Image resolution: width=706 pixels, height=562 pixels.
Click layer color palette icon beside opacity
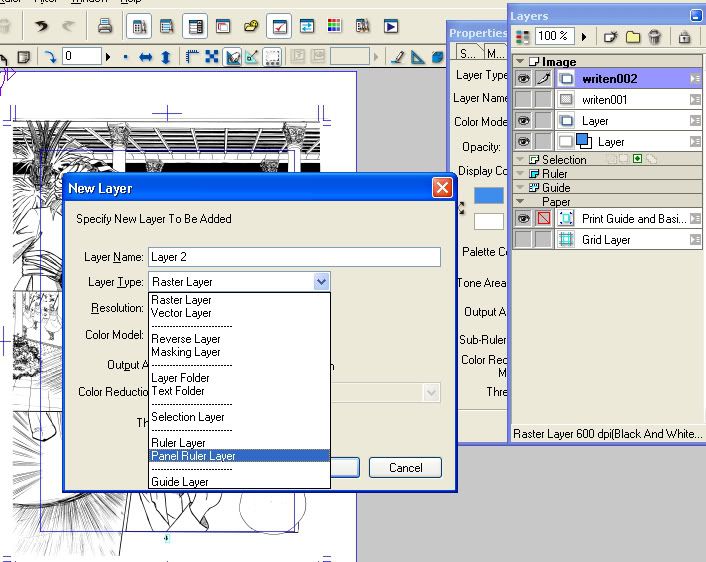click(522, 36)
